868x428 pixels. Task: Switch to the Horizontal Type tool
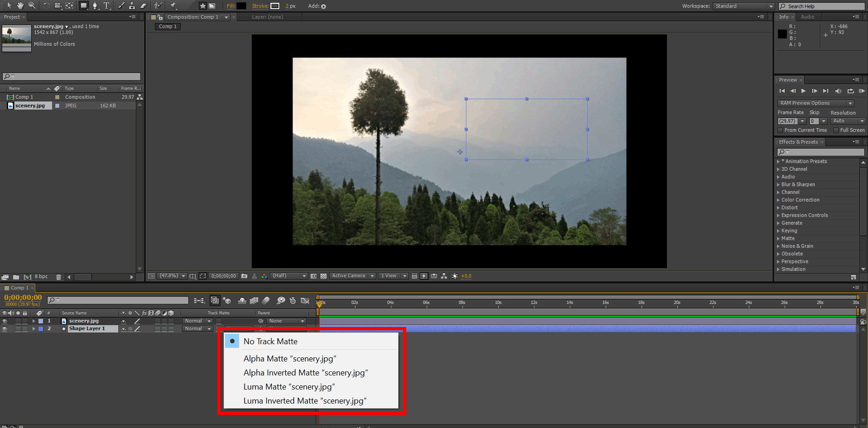[x=107, y=6]
